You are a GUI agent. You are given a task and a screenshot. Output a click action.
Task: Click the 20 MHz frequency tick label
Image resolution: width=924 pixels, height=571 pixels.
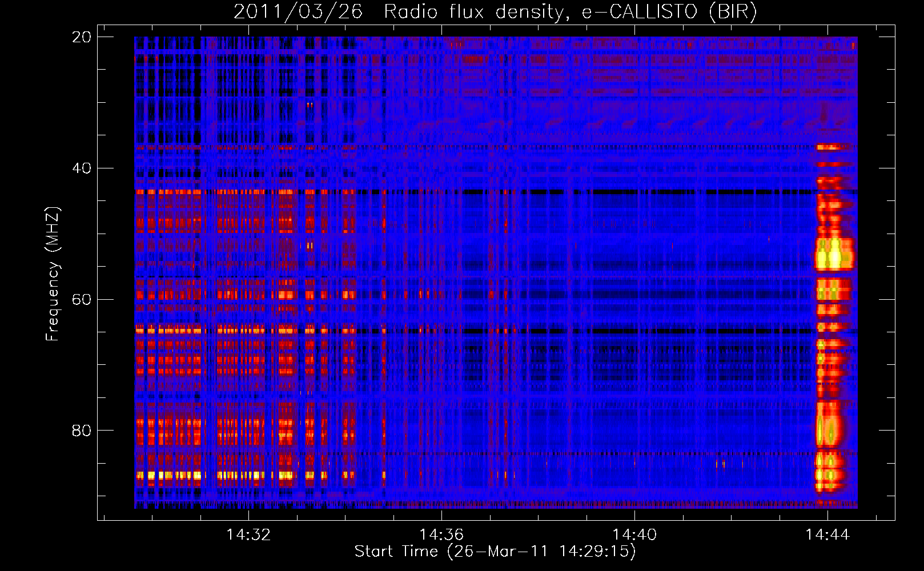pos(82,37)
